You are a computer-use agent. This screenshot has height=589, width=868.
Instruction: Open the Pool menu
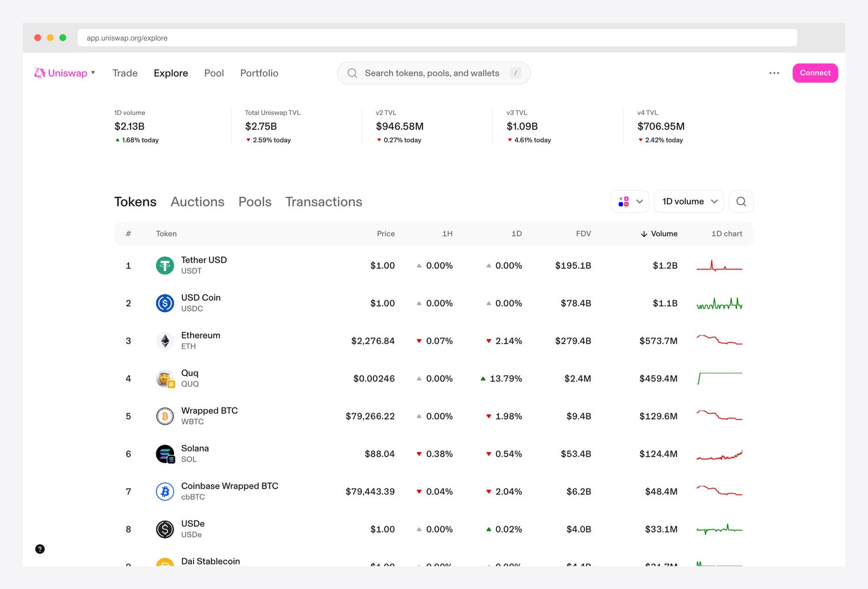click(214, 73)
